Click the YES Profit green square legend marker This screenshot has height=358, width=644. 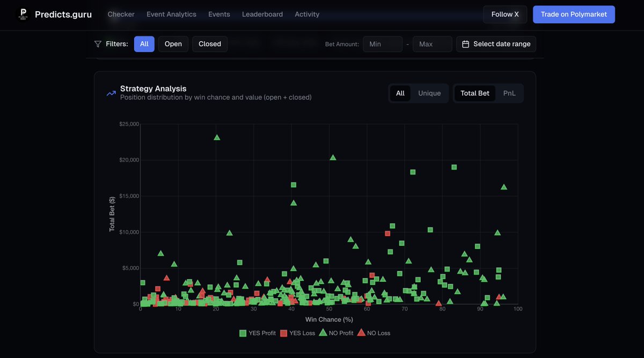[x=242, y=333]
